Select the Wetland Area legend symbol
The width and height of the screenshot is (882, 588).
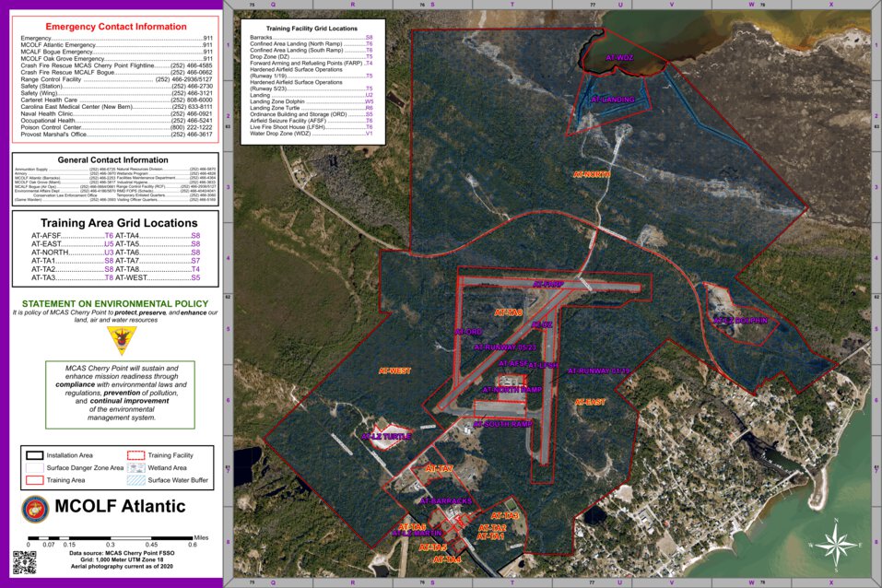click(x=135, y=467)
